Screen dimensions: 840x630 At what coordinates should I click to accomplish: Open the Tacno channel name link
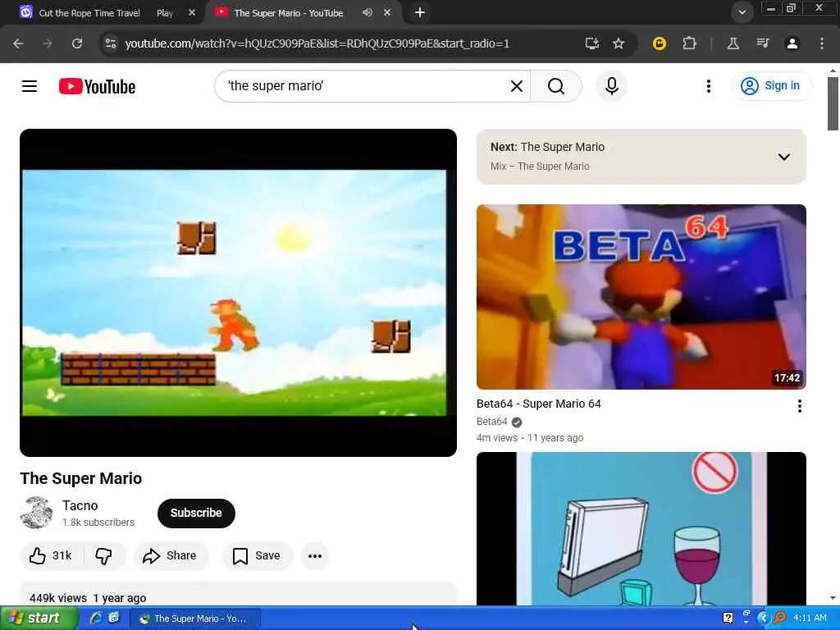(80, 505)
